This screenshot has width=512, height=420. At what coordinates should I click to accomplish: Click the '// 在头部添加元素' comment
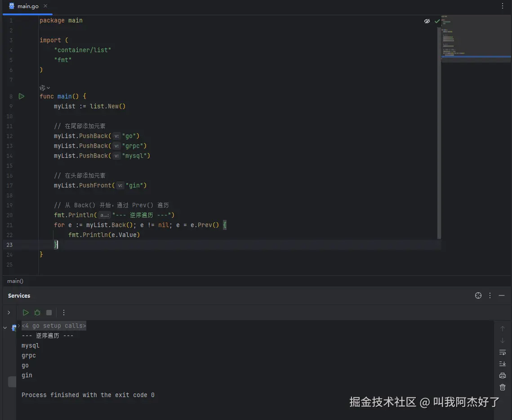click(80, 175)
